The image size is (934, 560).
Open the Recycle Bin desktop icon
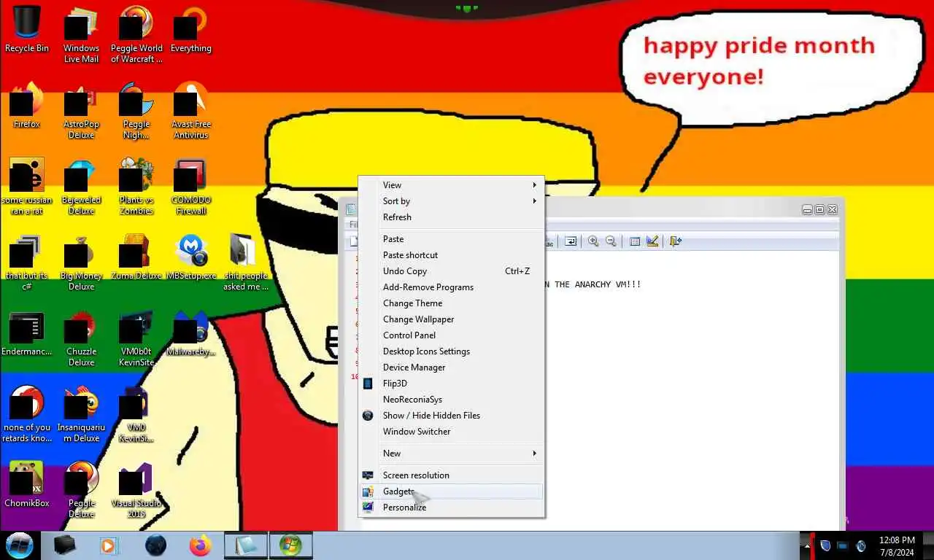pyautogui.click(x=27, y=29)
